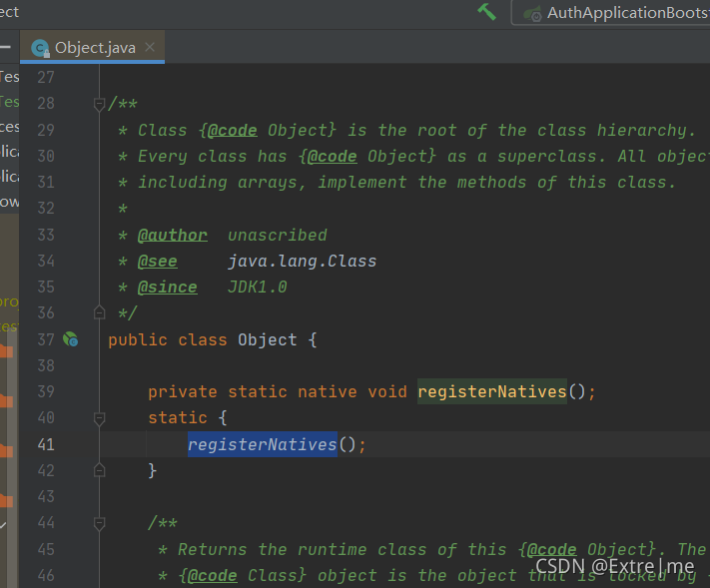The height and width of the screenshot is (588, 710).
Task: Click the gutter icon beside class Object
Action: point(71,339)
